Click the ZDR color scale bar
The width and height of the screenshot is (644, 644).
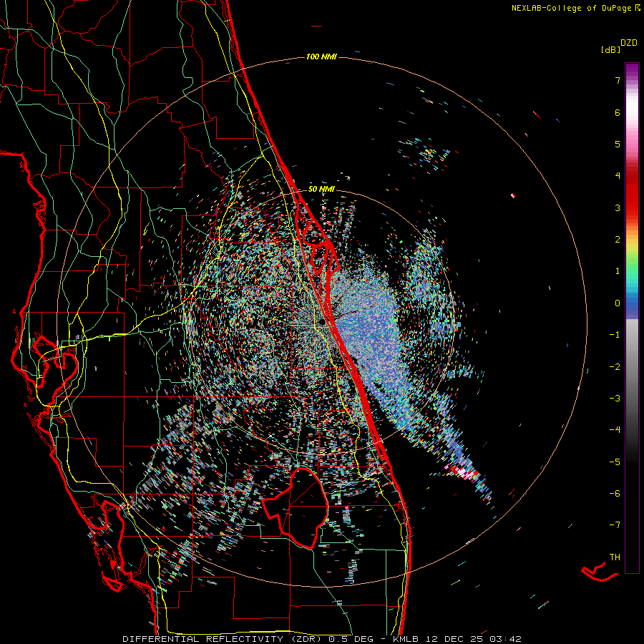coord(632,318)
